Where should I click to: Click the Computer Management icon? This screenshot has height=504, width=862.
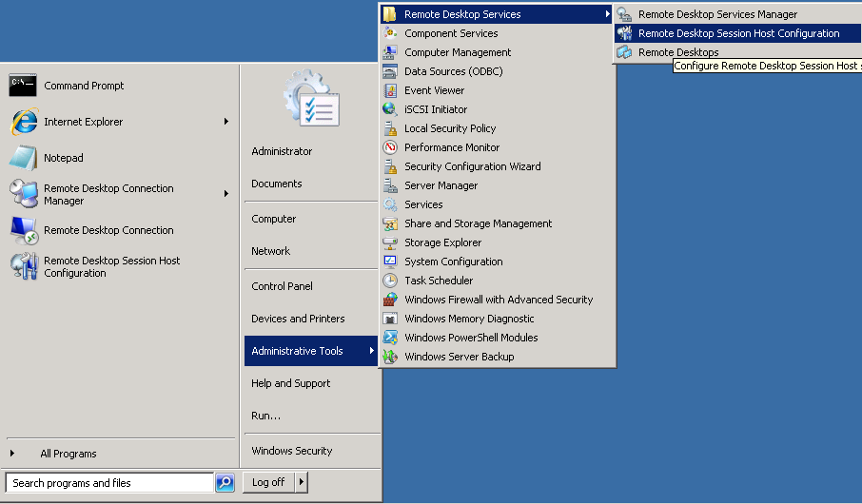(x=390, y=52)
